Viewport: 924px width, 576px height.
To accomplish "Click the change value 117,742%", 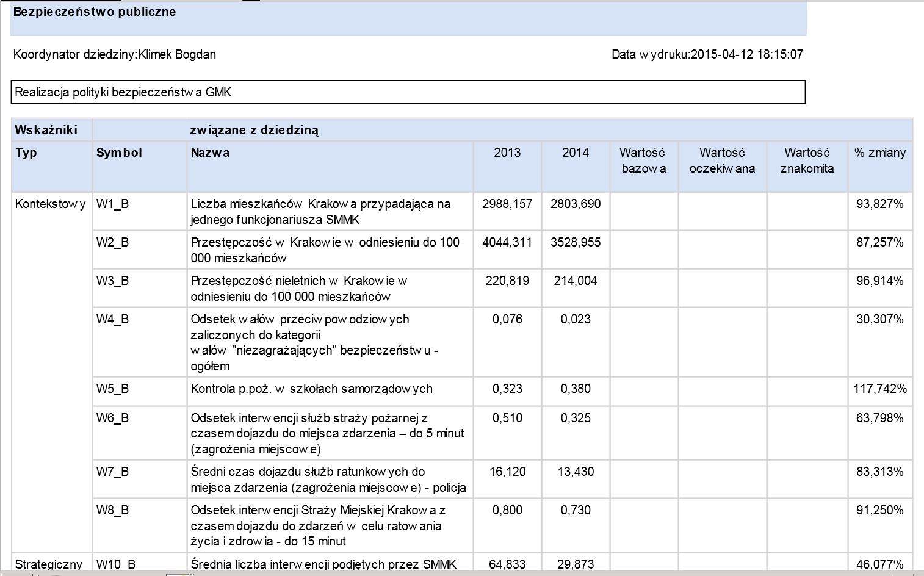I will coord(880,389).
